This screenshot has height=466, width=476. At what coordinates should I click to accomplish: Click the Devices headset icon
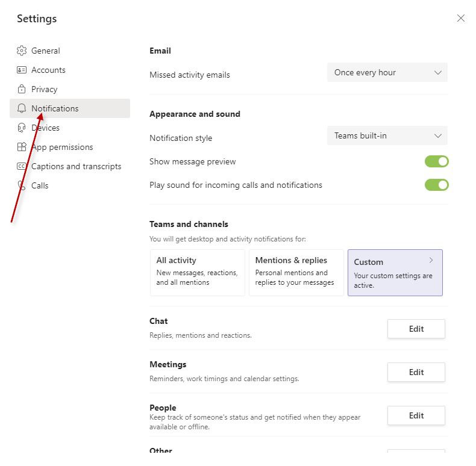[22, 128]
